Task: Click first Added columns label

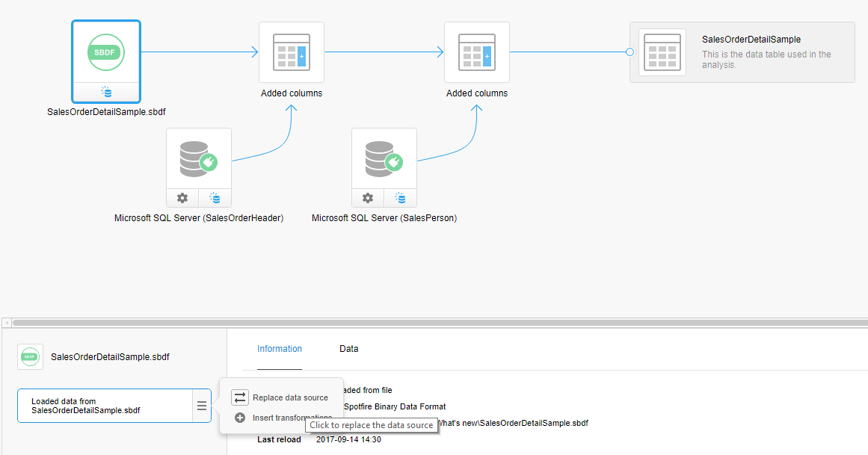Action: coord(292,93)
